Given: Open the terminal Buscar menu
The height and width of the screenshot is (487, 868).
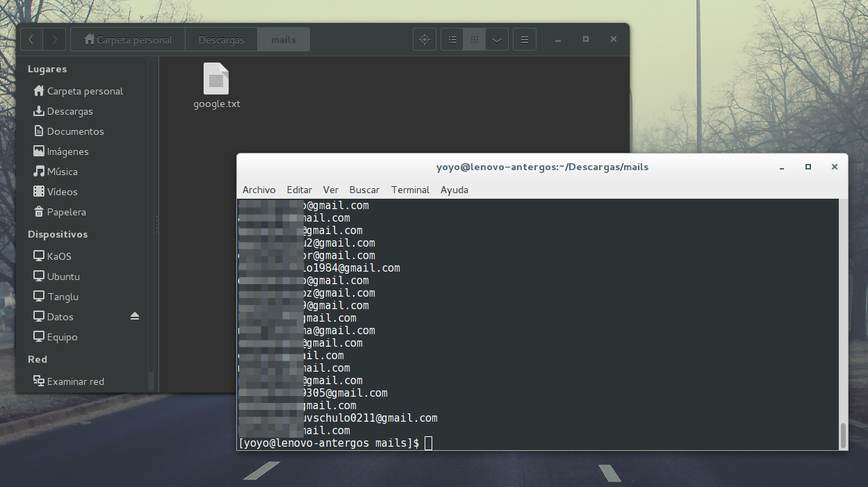Looking at the screenshot, I should pyautogui.click(x=364, y=190).
